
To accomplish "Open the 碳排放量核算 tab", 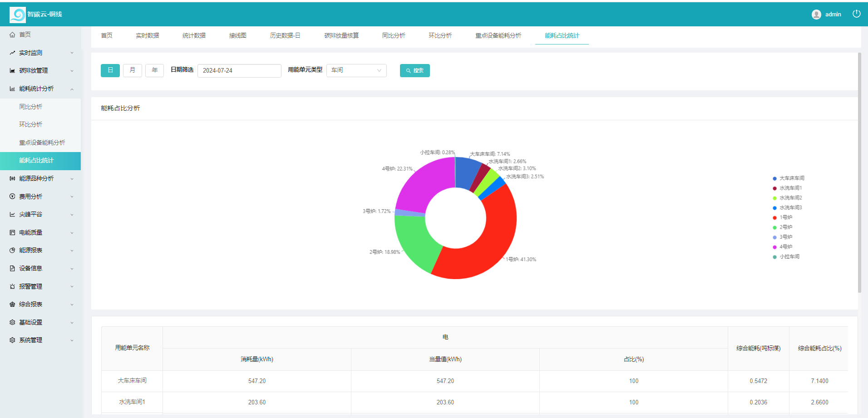I will (x=341, y=35).
